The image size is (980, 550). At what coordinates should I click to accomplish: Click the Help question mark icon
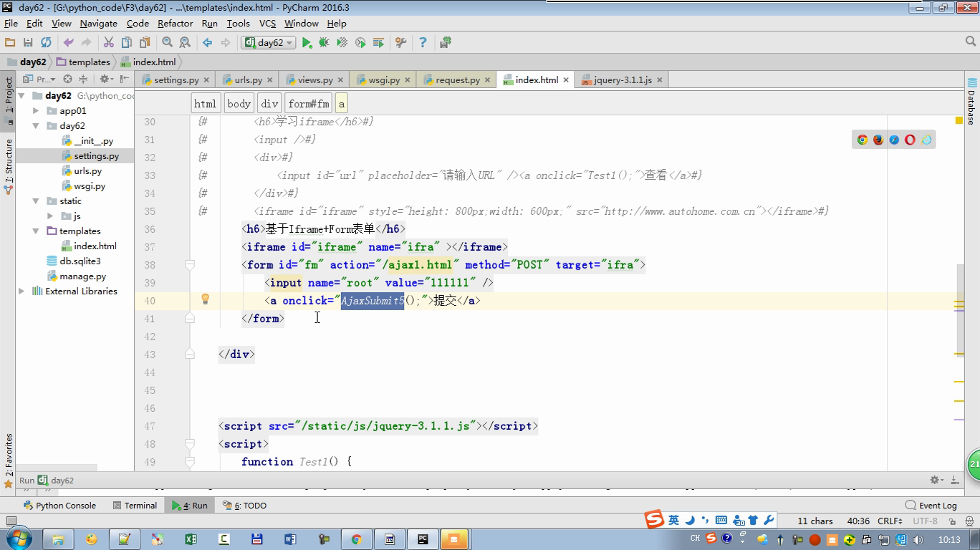[x=423, y=43]
